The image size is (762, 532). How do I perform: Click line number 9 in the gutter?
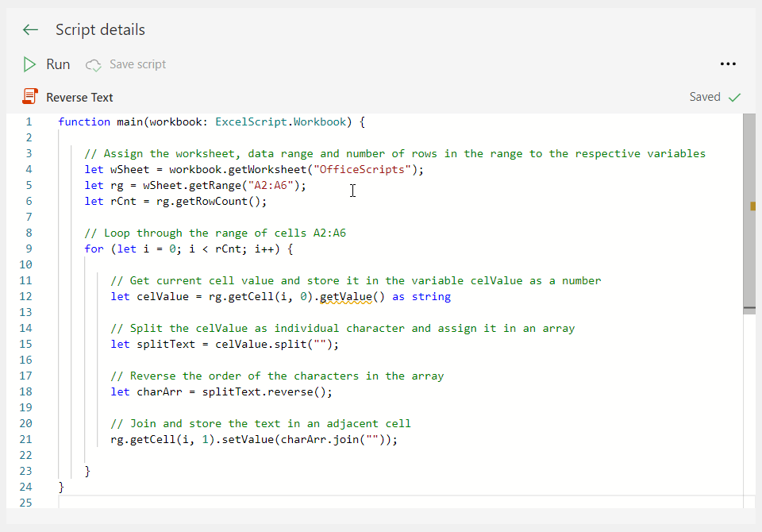[x=29, y=249]
